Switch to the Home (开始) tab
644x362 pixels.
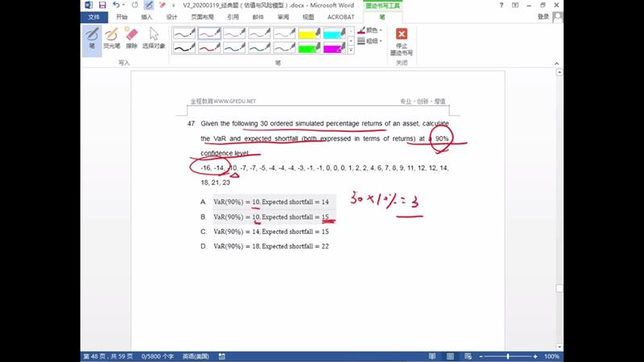(122, 17)
